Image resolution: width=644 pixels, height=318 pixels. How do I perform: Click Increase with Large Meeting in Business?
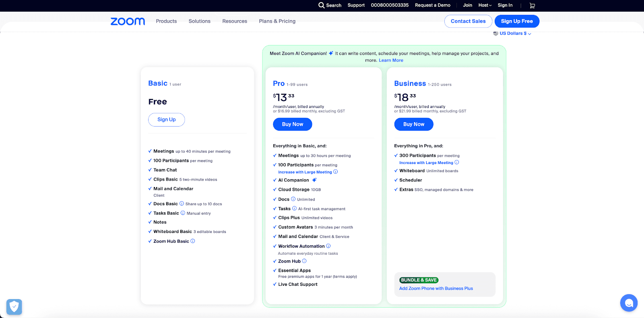pyautogui.click(x=426, y=163)
